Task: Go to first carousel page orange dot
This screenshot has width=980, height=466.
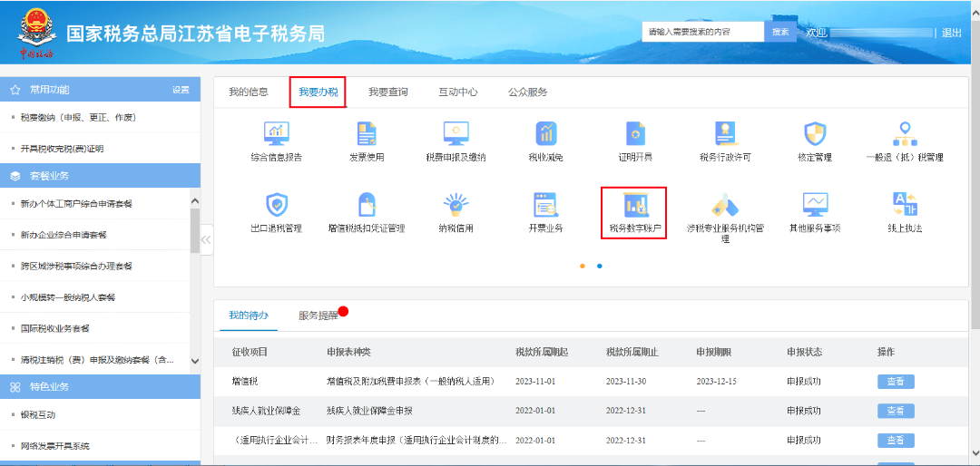Action: tap(583, 267)
